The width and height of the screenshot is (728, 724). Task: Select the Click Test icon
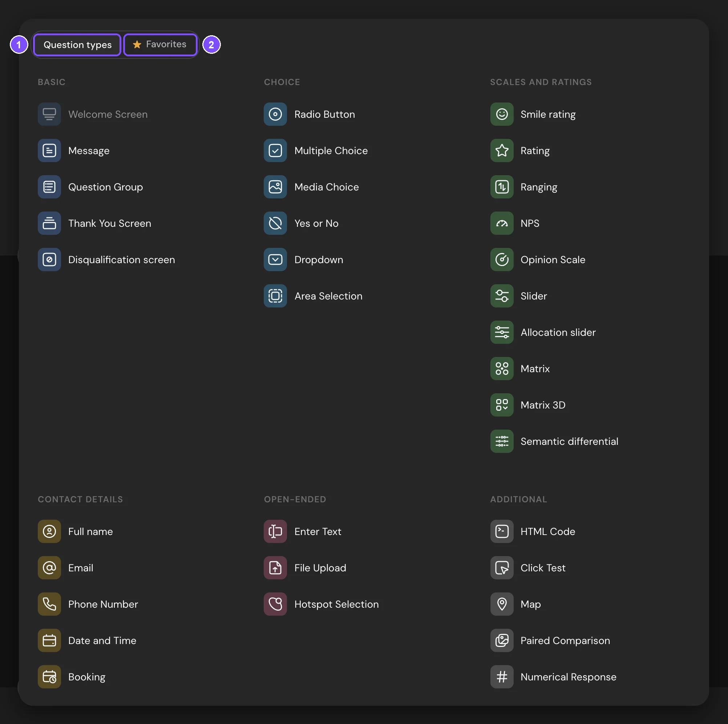502,567
